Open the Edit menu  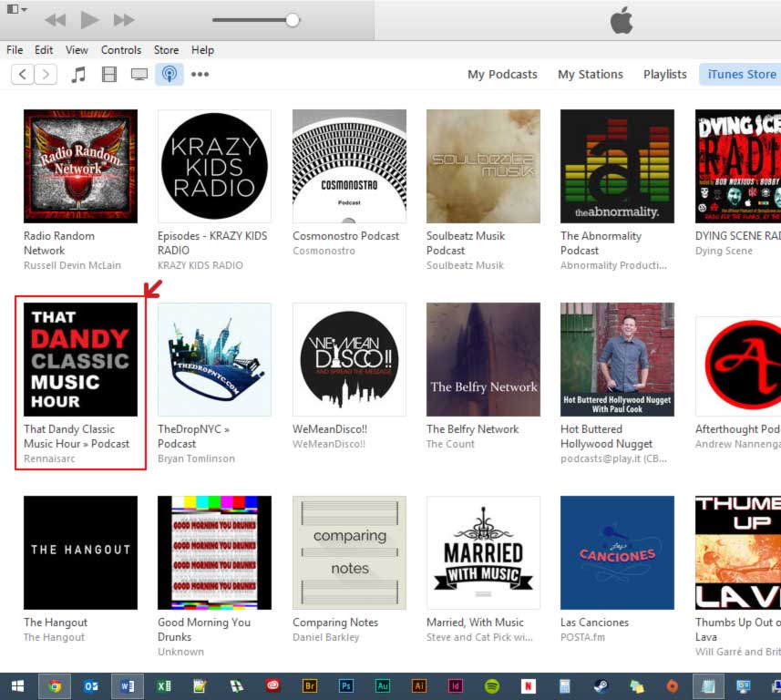tap(44, 50)
